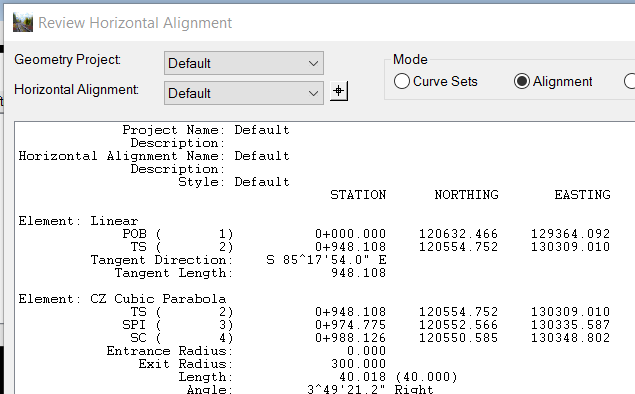Click the Project Name: Default report line
635x394 pixels.
pyautogui.click(x=206, y=130)
